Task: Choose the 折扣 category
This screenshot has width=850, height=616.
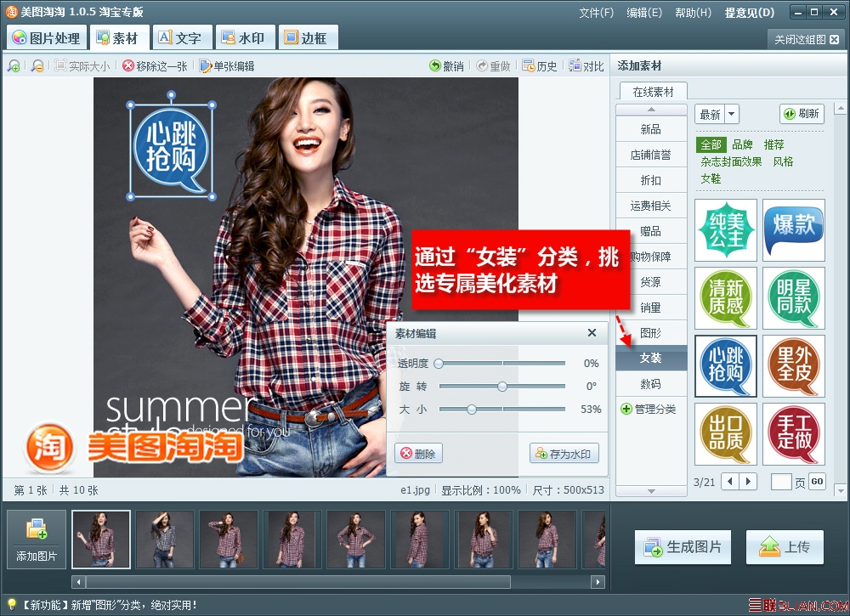Action: 651,180
